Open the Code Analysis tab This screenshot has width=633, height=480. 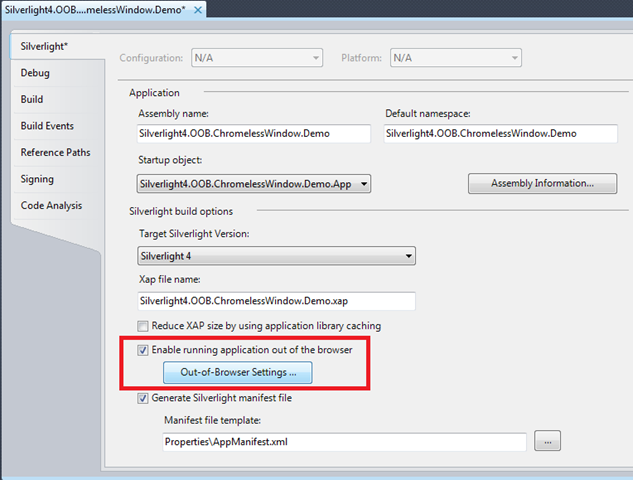pos(51,205)
